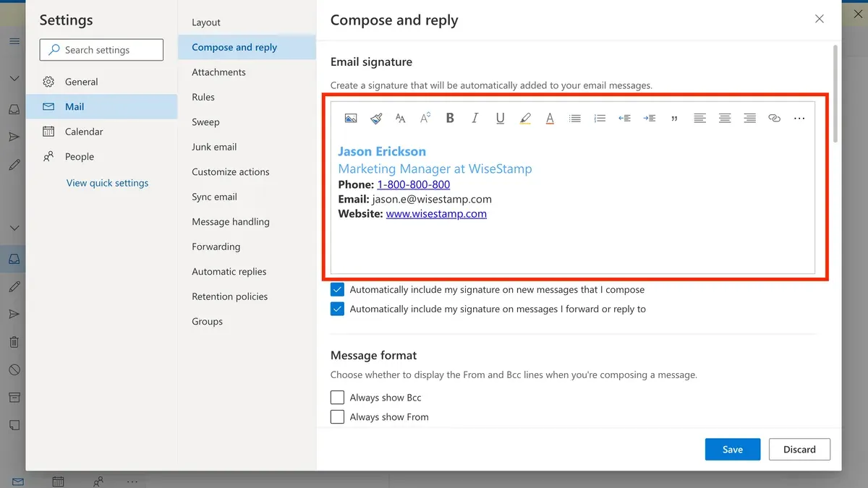Show more formatting options
This screenshot has height=488, width=868.
click(799, 119)
